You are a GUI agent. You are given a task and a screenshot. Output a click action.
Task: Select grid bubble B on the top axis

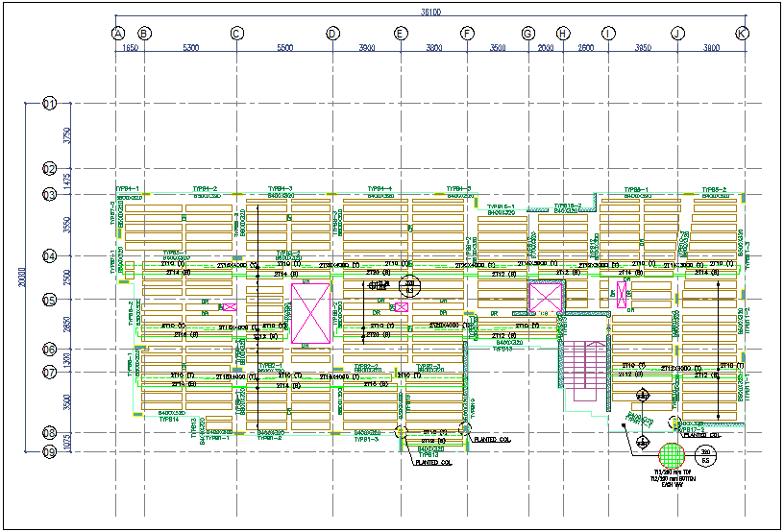144,34
